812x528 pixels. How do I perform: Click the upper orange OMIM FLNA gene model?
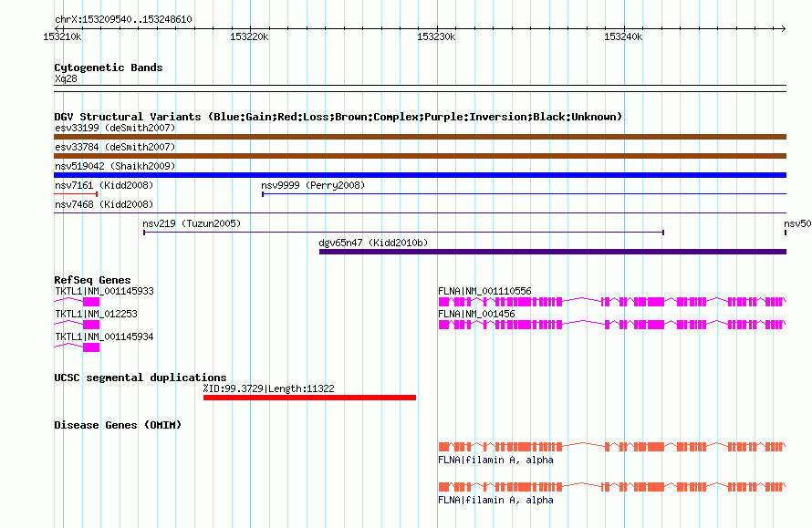coord(612,446)
